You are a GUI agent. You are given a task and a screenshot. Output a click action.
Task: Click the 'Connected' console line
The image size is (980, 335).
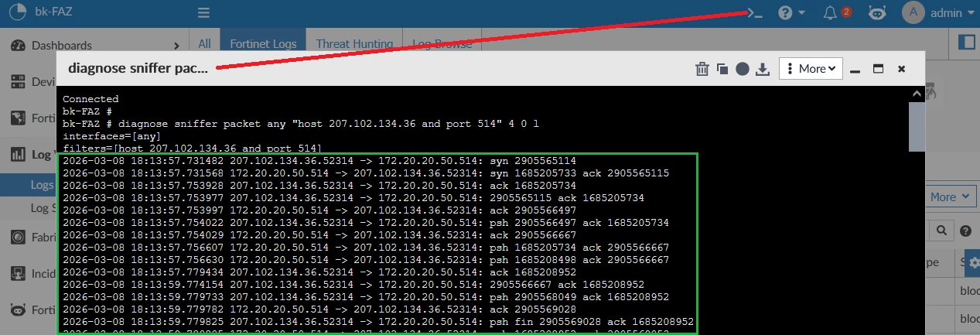click(x=90, y=99)
